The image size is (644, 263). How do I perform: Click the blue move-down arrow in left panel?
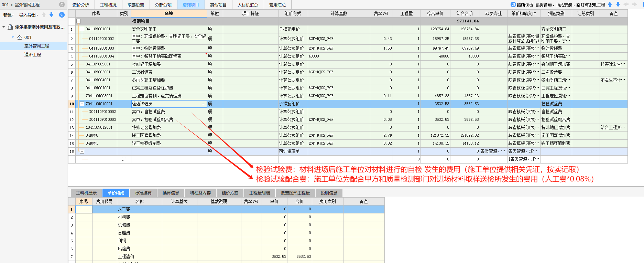(52, 15)
